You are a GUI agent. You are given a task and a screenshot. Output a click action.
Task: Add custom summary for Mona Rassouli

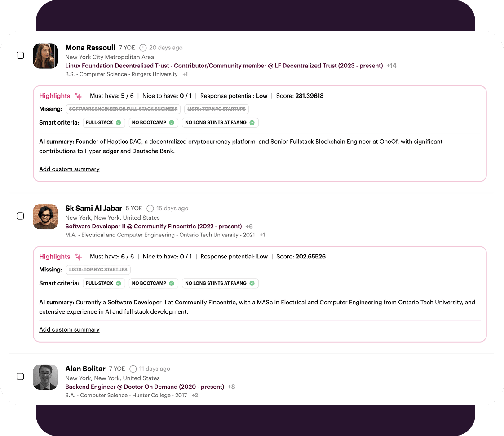point(69,169)
